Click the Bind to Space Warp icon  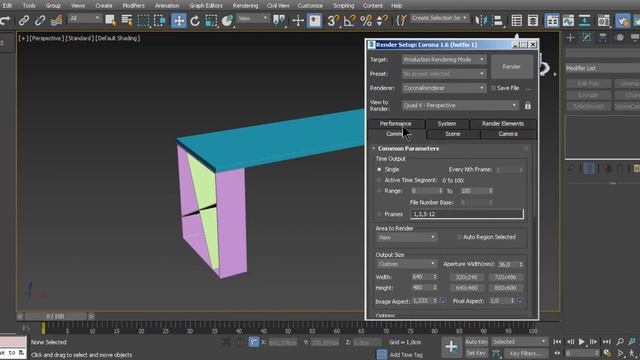pyautogui.click(x=57, y=20)
